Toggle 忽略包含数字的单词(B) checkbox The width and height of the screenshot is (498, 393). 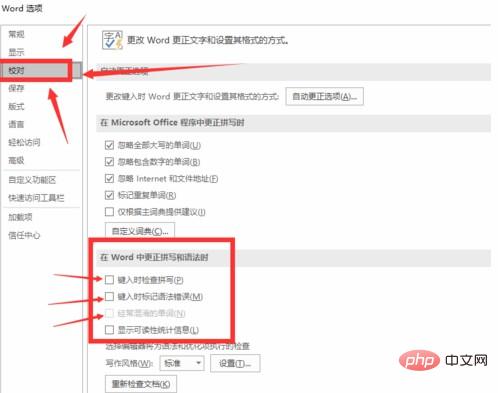click(109, 162)
